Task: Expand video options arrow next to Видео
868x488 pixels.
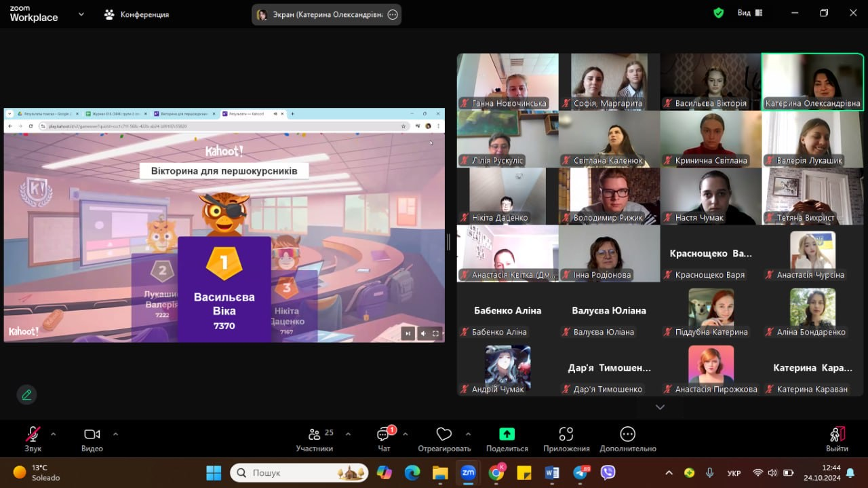Action: click(115, 434)
